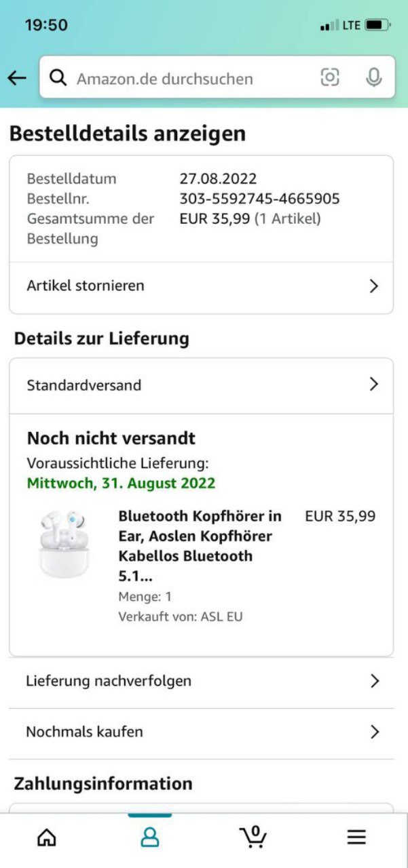Open Lieferung nachverfolgen link
The width and height of the screenshot is (408, 868).
109,681
